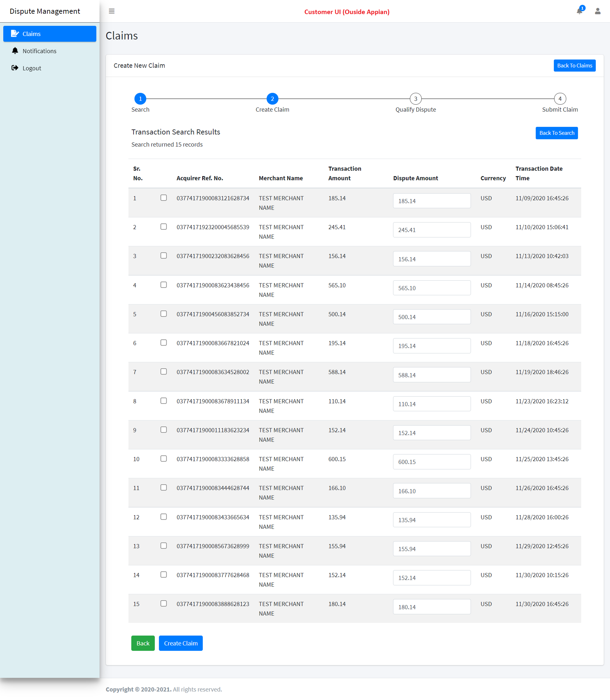Open Claims in the sidebar
610x700 pixels.
point(50,34)
